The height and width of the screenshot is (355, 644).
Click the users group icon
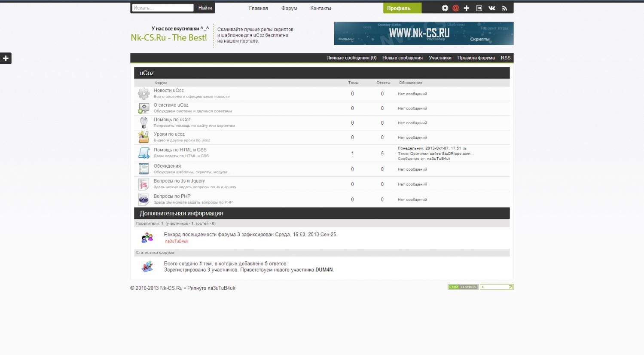[147, 238]
